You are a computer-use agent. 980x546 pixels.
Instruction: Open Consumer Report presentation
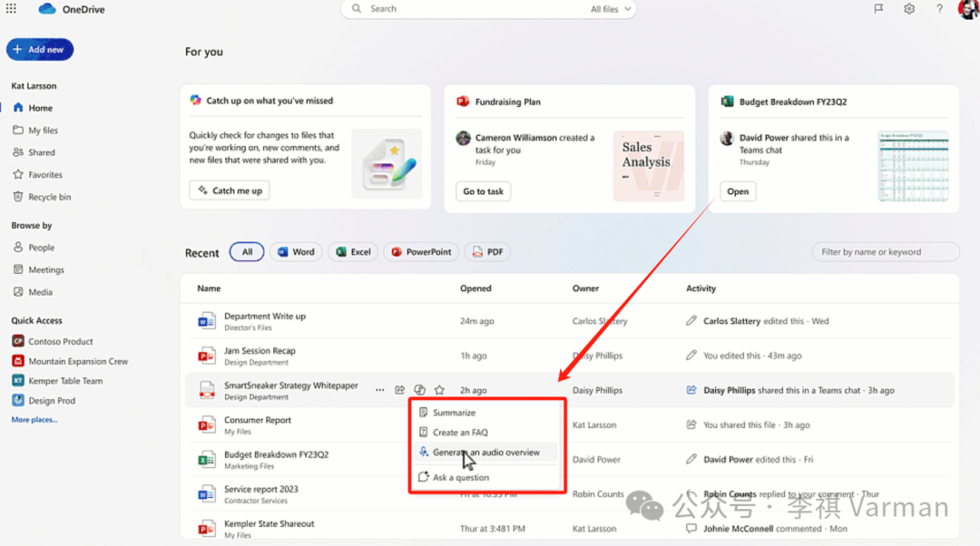258,420
